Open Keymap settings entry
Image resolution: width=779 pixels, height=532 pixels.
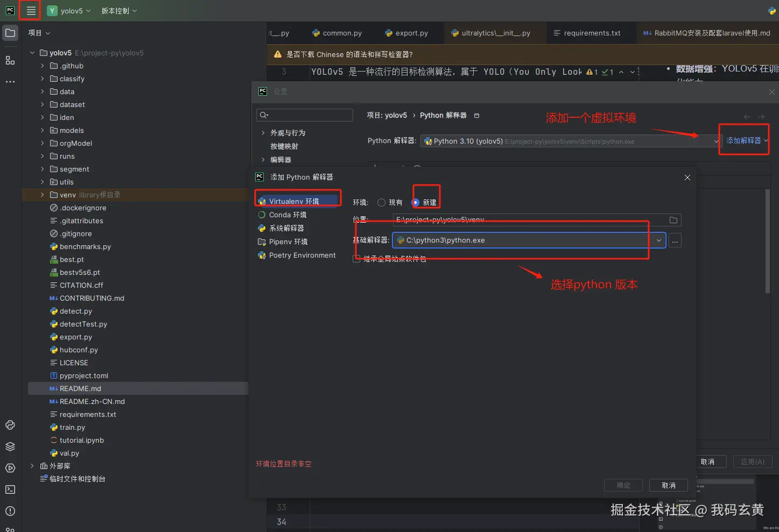[284, 146]
